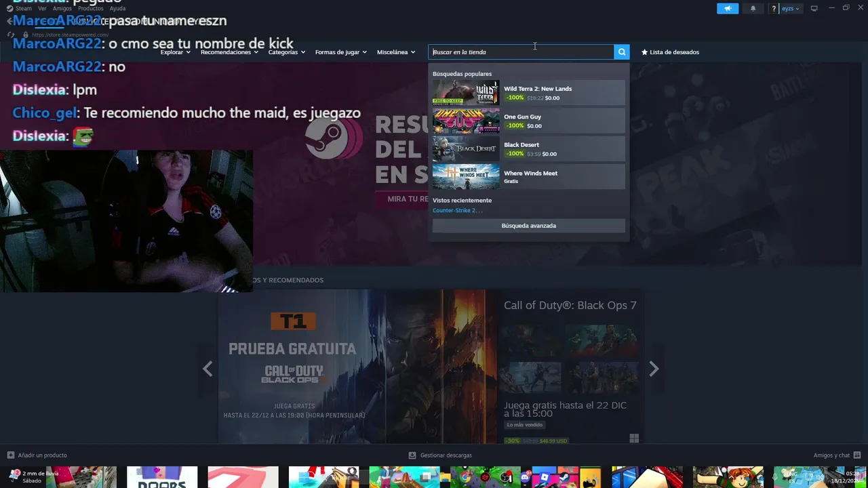Click the store URL in address bar
The image size is (868, 488).
coord(70,35)
